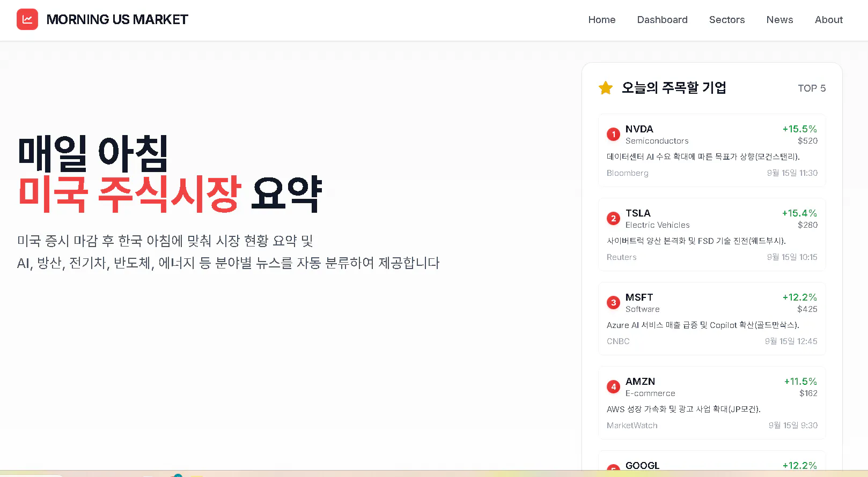This screenshot has height=477, width=868.
Task: Go to the Home page
Action: tap(601, 20)
